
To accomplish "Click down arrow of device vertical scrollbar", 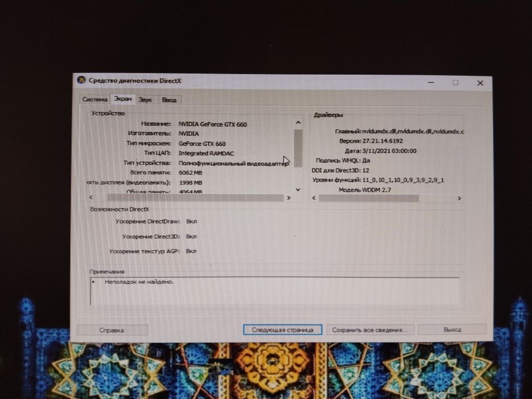I will click(298, 190).
